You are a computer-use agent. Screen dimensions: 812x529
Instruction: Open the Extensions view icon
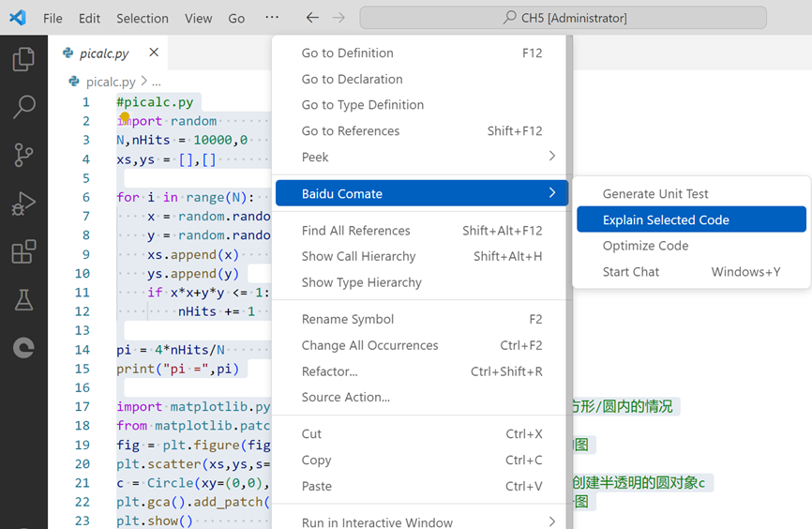click(x=23, y=251)
